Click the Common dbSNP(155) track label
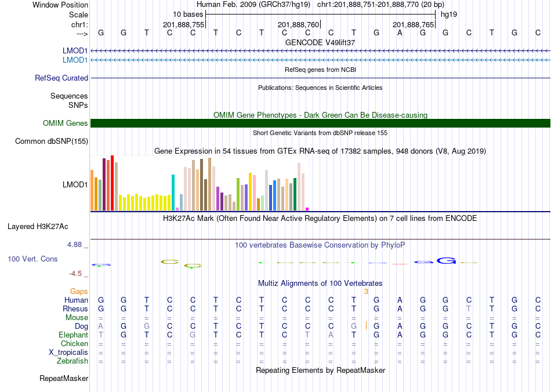The width and height of the screenshot is (551, 392). [51, 141]
